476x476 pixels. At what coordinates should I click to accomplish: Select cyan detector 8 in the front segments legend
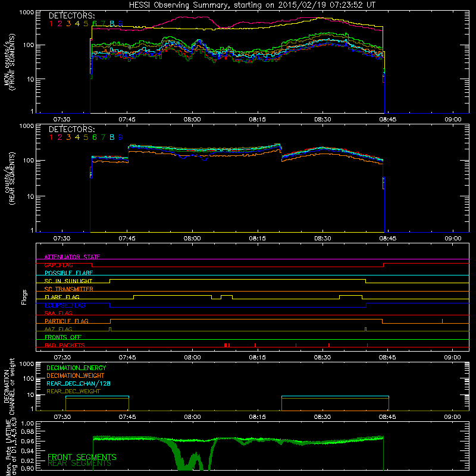click(x=112, y=24)
